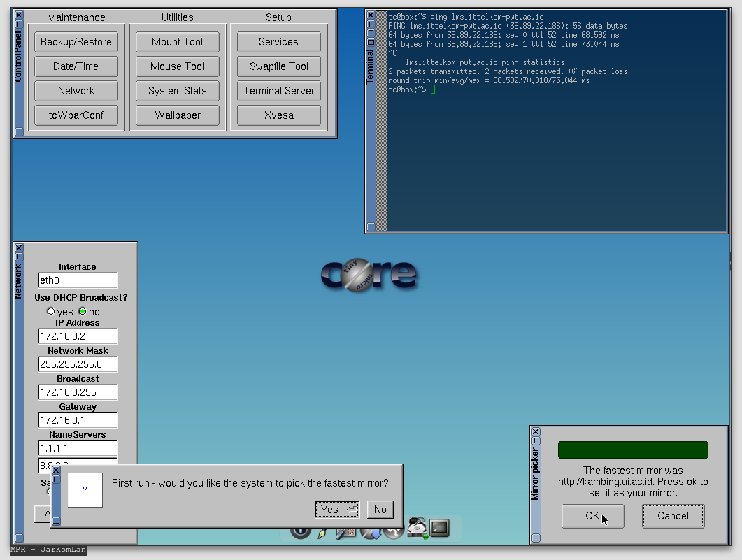This screenshot has height=560, width=742.
Task: Open Backup/Restore in Control Panel
Action: [x=76, y=42]
